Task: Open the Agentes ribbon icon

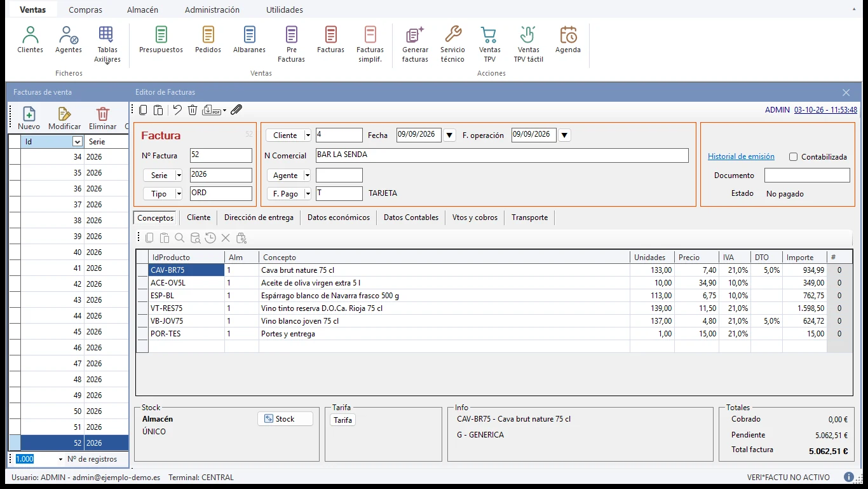Action: click(68, 39)
